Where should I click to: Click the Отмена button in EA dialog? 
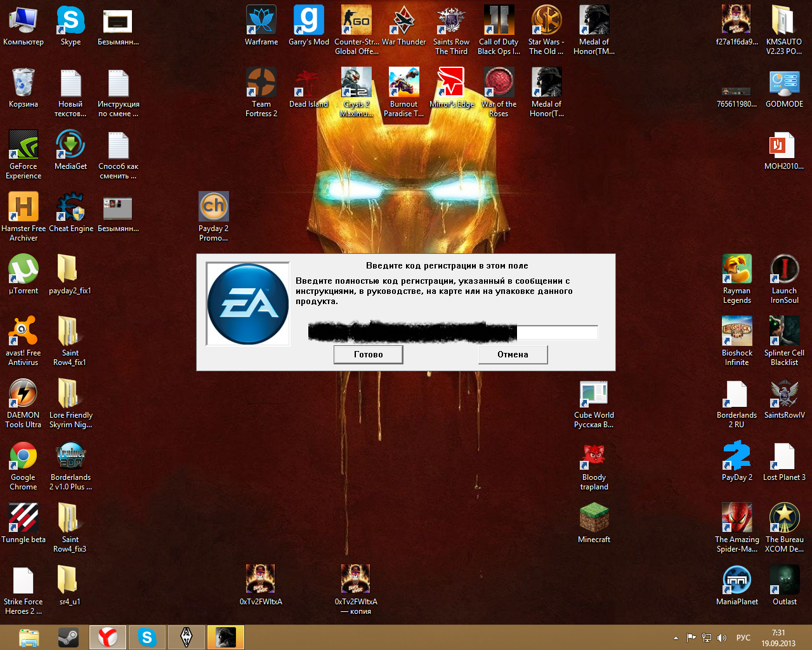click(513, 354)
